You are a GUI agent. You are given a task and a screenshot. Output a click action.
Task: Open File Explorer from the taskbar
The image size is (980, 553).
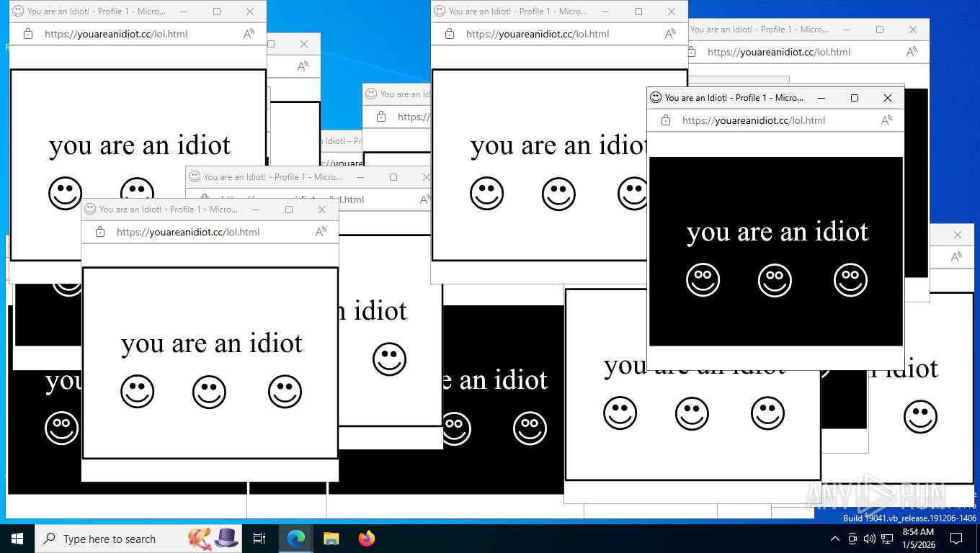point(331,539)
